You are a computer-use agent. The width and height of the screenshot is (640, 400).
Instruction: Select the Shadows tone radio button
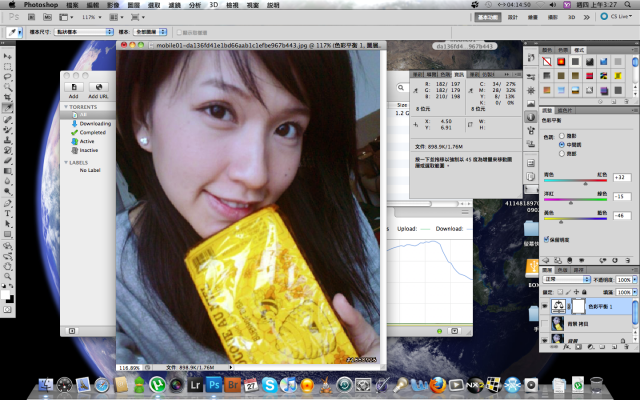click(562, 136)
